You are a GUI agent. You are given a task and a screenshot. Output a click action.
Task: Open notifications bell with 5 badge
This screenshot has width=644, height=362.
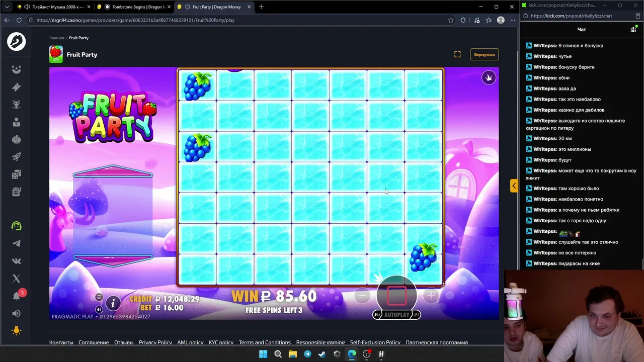(x=17, y=296)
